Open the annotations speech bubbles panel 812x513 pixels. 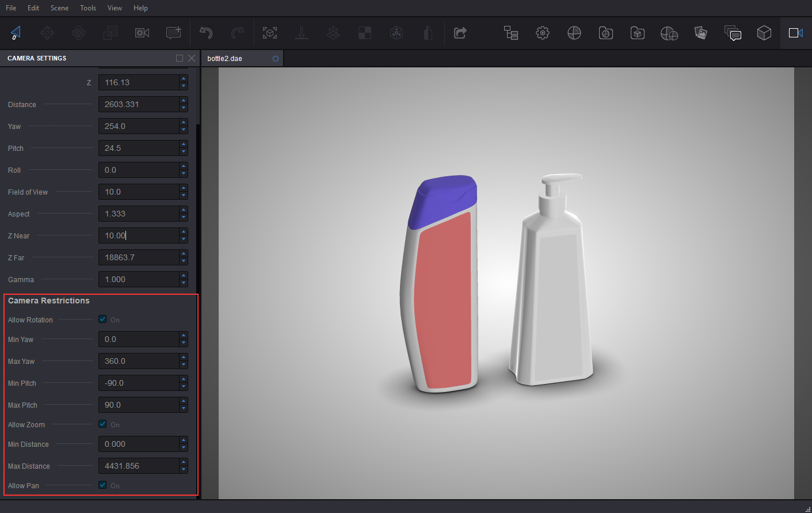tap(732, 33)
